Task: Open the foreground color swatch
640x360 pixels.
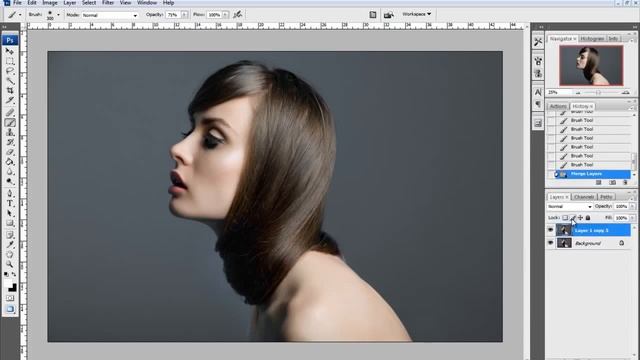Action: (x=9, y=284)
